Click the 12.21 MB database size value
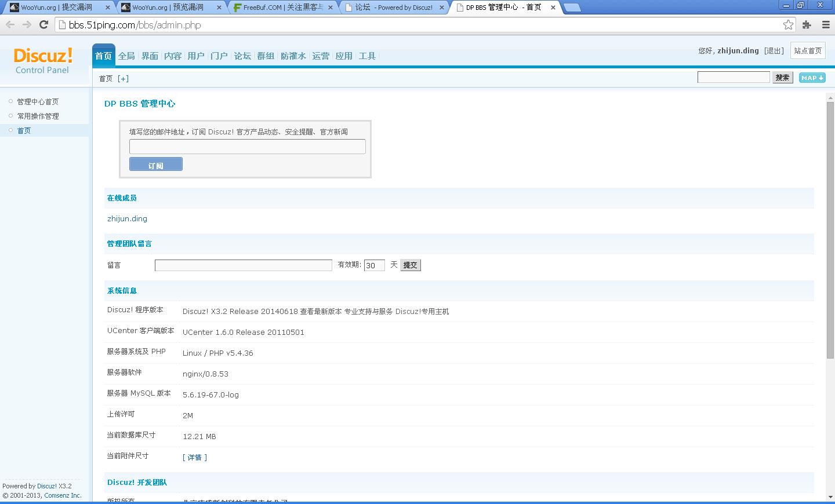The height and width of the screenshot is (504, 835). [x=199, y=436]
